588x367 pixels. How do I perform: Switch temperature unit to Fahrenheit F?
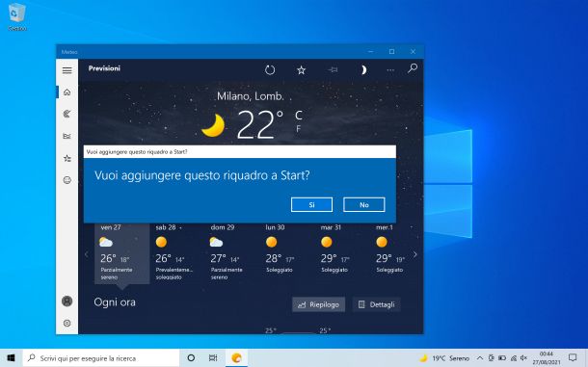pos(299,129)
